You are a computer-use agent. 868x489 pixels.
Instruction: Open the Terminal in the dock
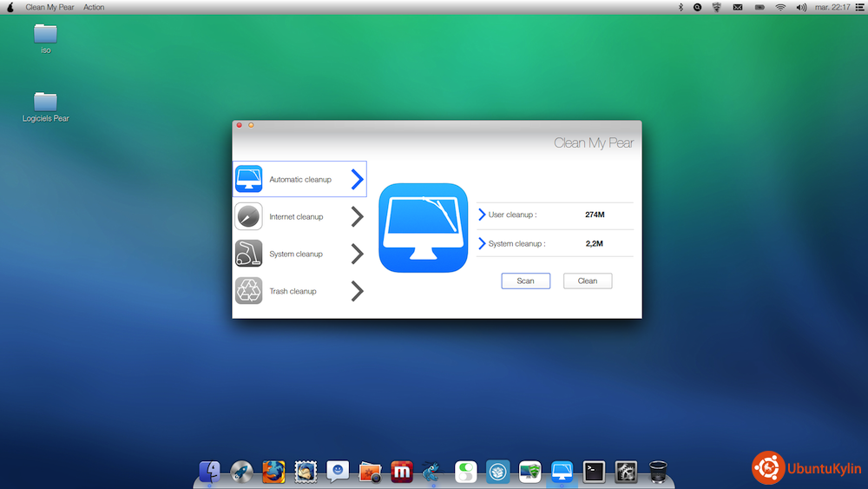pos(594,472)
